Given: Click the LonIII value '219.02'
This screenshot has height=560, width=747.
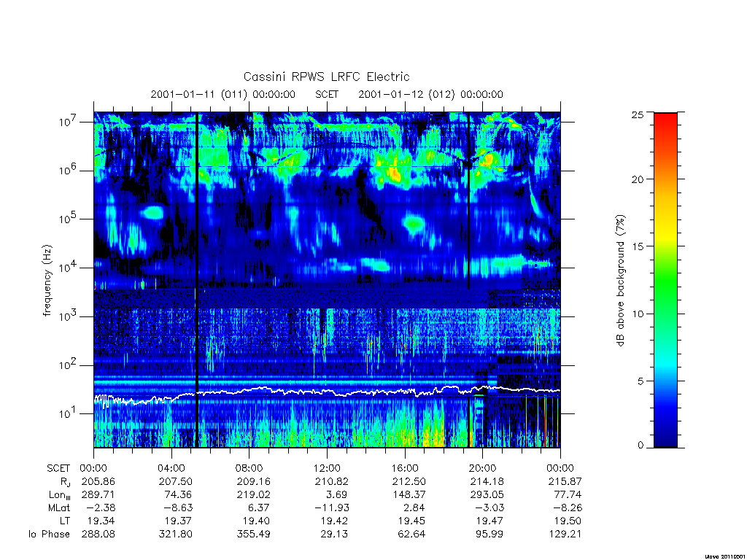Looking at the screenshot, I should [253, 495].
